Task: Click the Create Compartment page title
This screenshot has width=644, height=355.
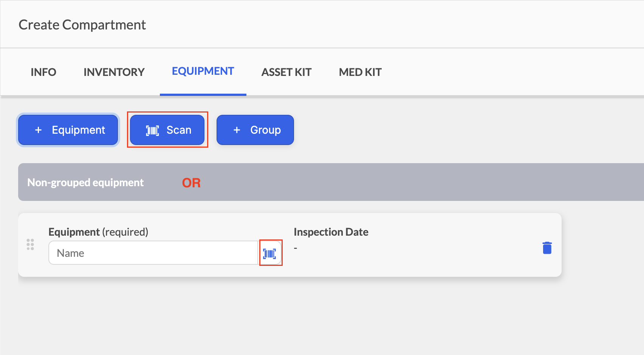Action: coord(82,25)
